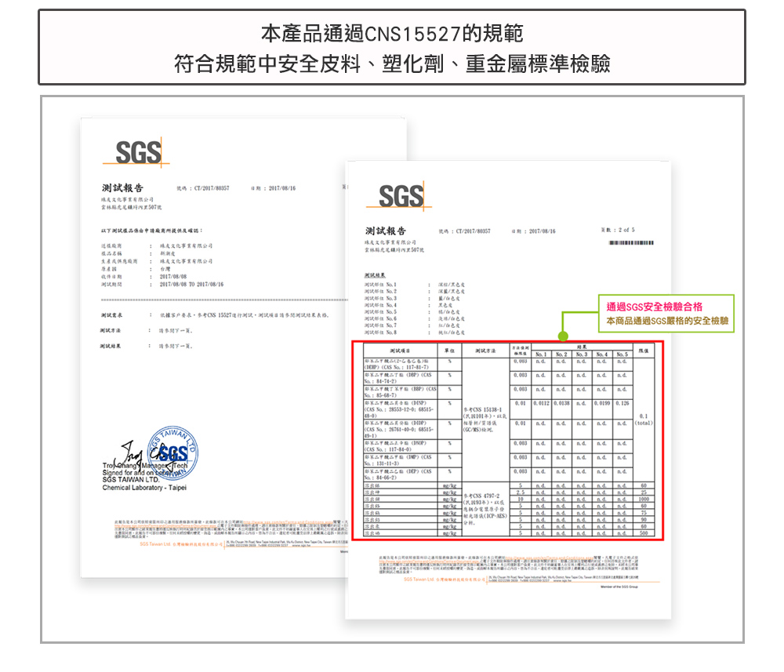The image size is (784, 672).
Task: Click the heading "本產品通過CNS15527的規範"
Action: [x=392, y=34]
